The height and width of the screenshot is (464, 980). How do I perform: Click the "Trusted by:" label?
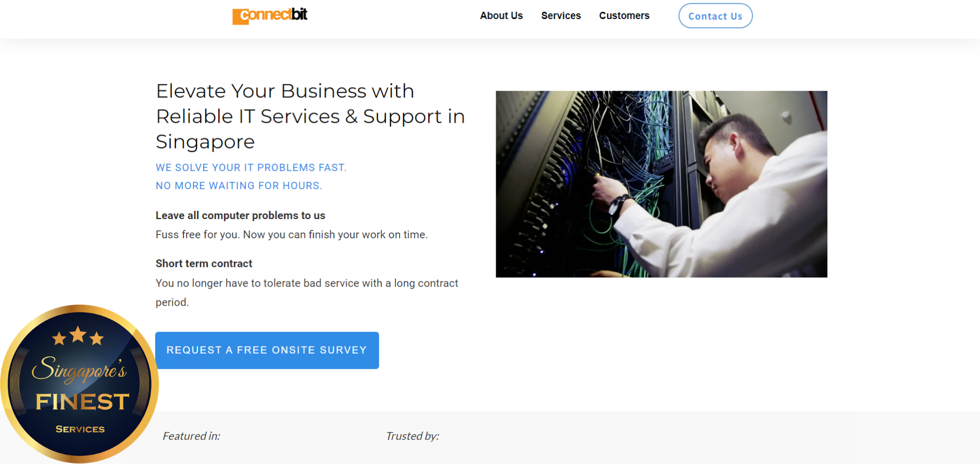413,436
